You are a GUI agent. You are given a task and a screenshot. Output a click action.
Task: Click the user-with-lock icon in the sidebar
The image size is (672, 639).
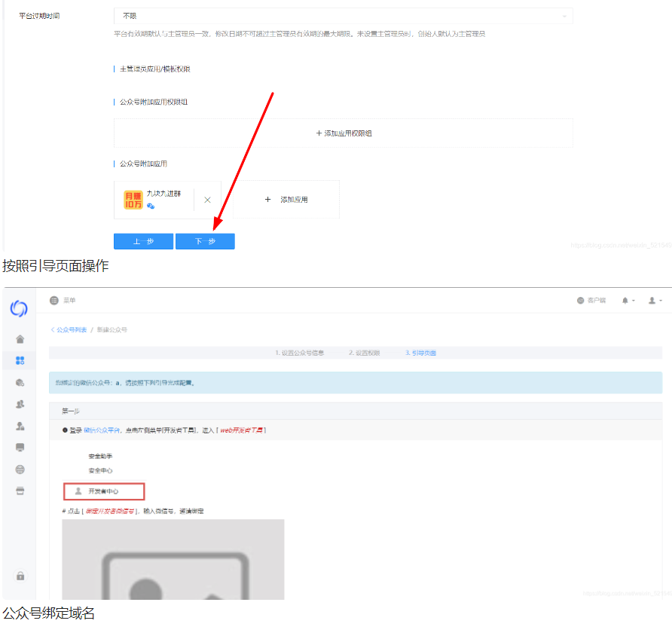tap(20, 425)
